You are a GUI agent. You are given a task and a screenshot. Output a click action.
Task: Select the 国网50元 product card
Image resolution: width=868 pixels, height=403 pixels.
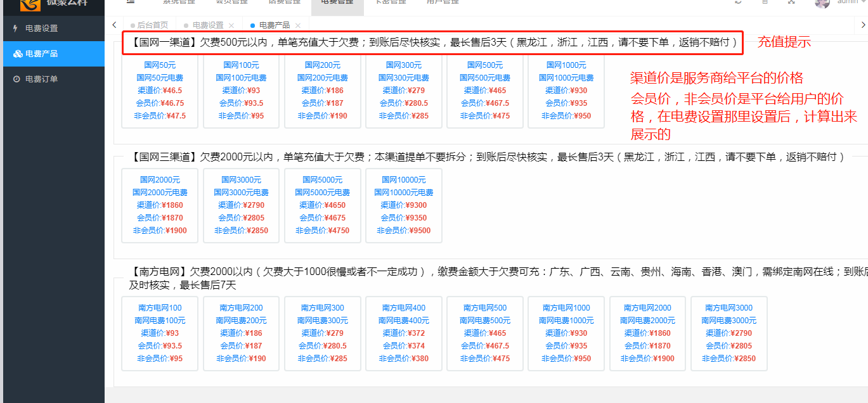pos(160,91)
